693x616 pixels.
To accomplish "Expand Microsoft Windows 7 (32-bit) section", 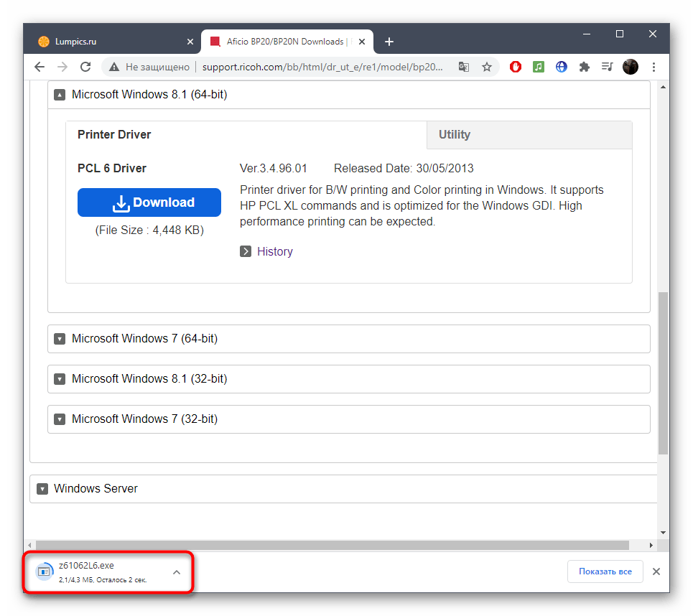I will (x=349, y=419).
